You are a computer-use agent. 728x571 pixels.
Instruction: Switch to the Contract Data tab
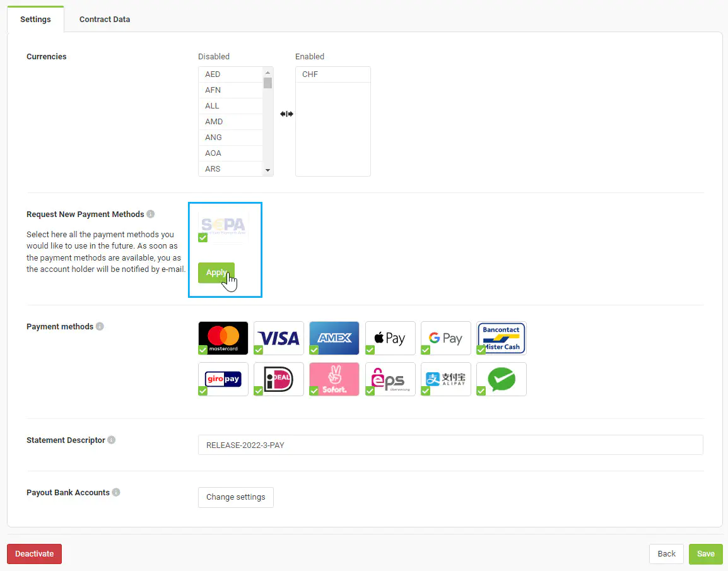tap(105, 19)
